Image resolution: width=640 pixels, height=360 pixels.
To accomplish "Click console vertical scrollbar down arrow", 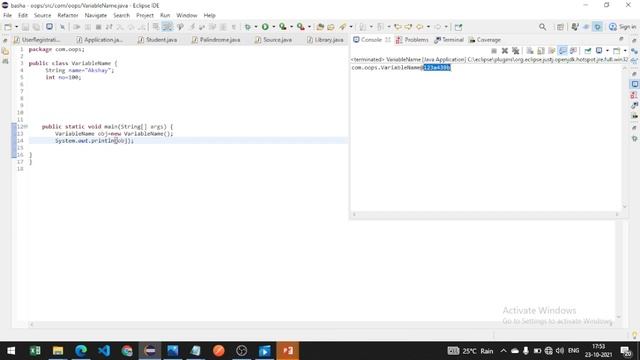I will pos(624,207).
